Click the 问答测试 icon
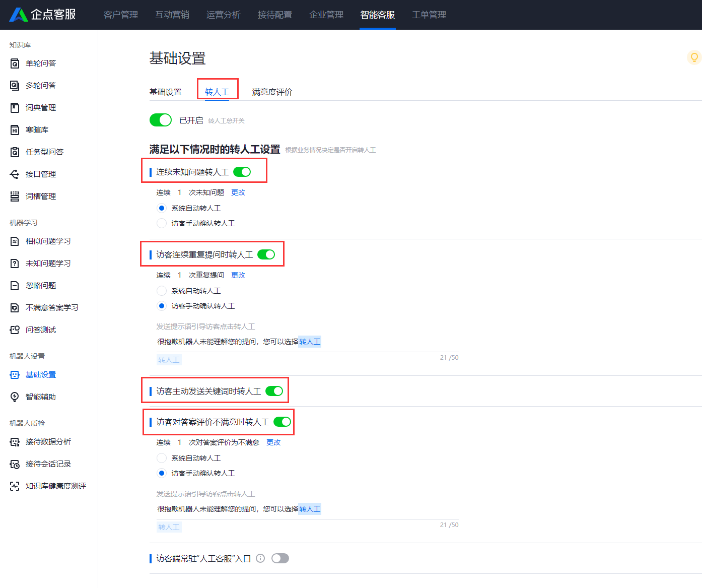 click(x=15, y=330)
